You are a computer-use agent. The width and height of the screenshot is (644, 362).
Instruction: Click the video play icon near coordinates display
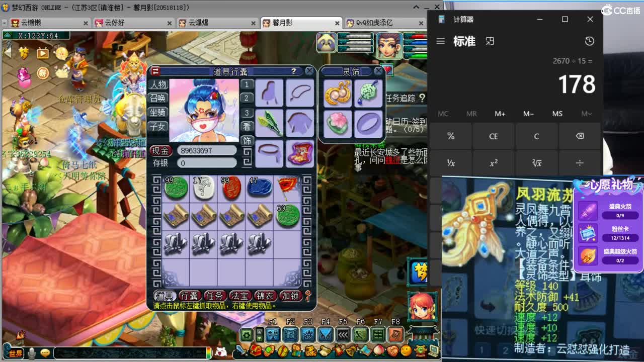pyautogui.click(x=42, y=53)
